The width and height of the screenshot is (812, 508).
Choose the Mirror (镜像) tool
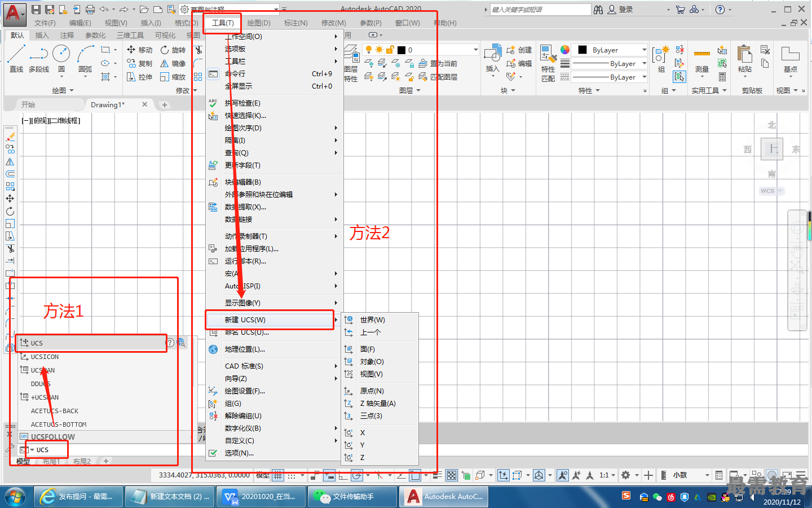173,63
